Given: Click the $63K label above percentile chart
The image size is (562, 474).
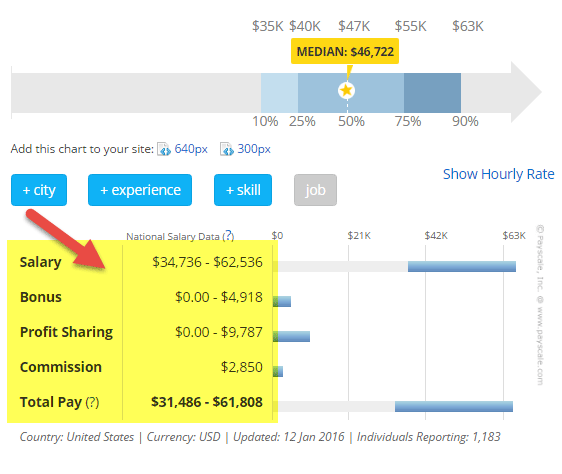Looking at the screenshot, I should 468,26.
